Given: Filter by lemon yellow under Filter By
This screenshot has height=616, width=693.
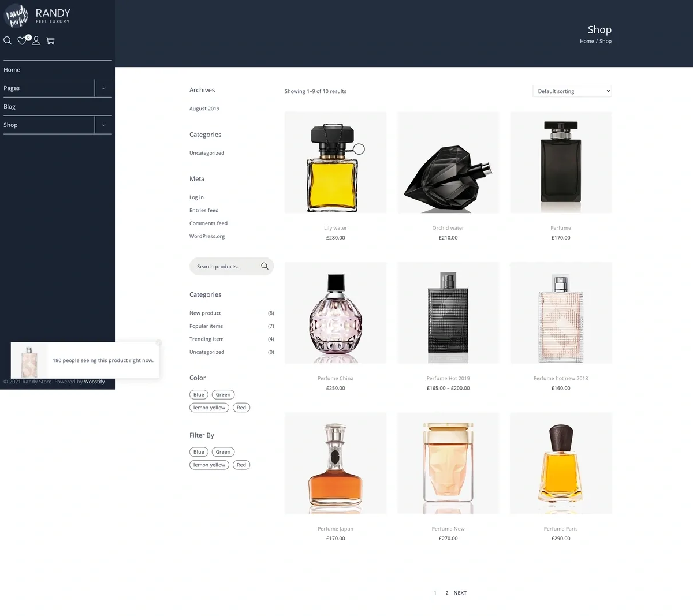Looking at the screenshot, I should pyautogui.click(x=209, y=465).
